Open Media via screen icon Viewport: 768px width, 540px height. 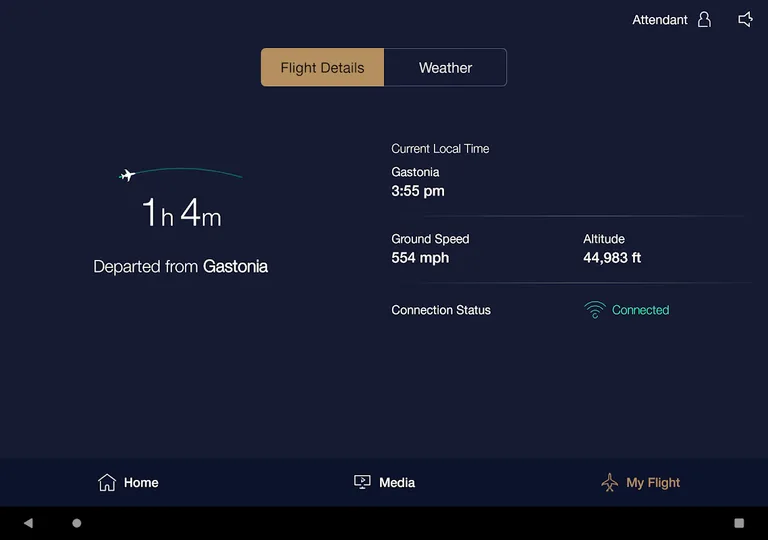click(362, 482)
